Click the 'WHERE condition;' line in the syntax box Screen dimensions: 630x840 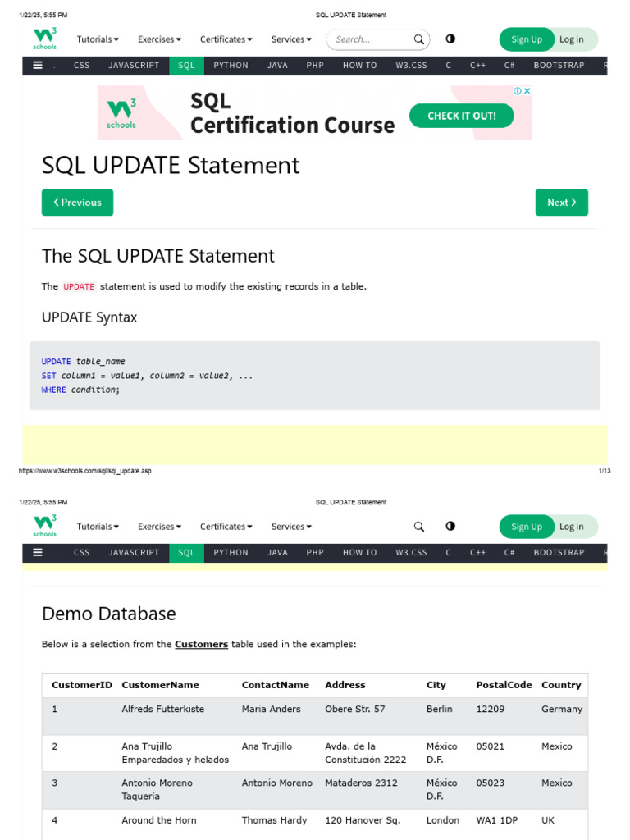click(80, 390)
